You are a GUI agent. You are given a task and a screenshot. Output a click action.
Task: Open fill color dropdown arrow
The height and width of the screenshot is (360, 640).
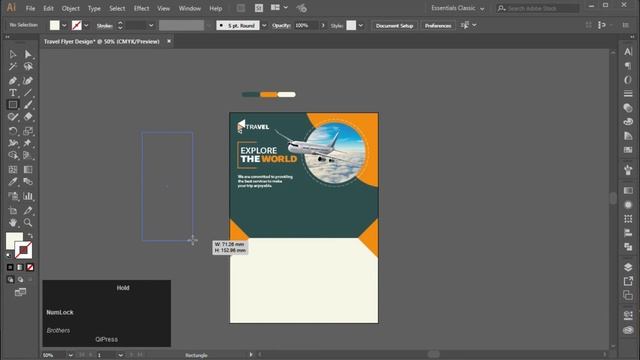(x=64, y=25)
